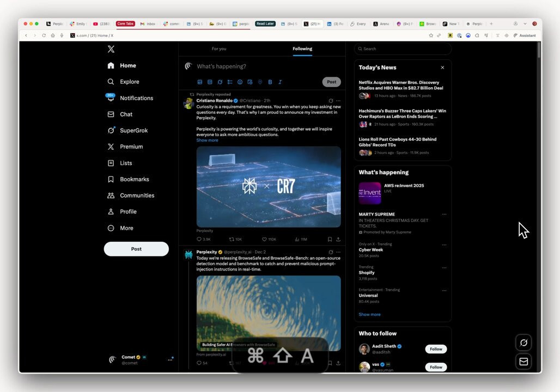Open emoji picker in the post composer
The image size is (560, 392).
pyautogui.click(x=240, y=82)
